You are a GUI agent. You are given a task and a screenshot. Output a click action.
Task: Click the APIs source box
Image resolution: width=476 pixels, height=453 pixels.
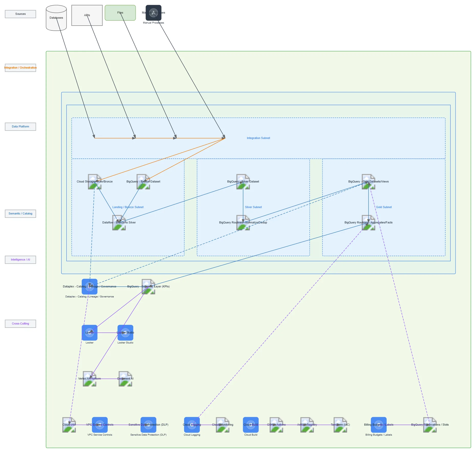(87, 15)
